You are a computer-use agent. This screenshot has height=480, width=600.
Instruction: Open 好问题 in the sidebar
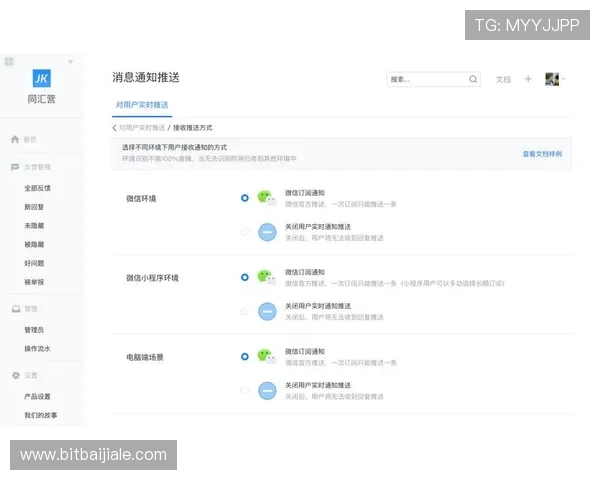point(34,263)
